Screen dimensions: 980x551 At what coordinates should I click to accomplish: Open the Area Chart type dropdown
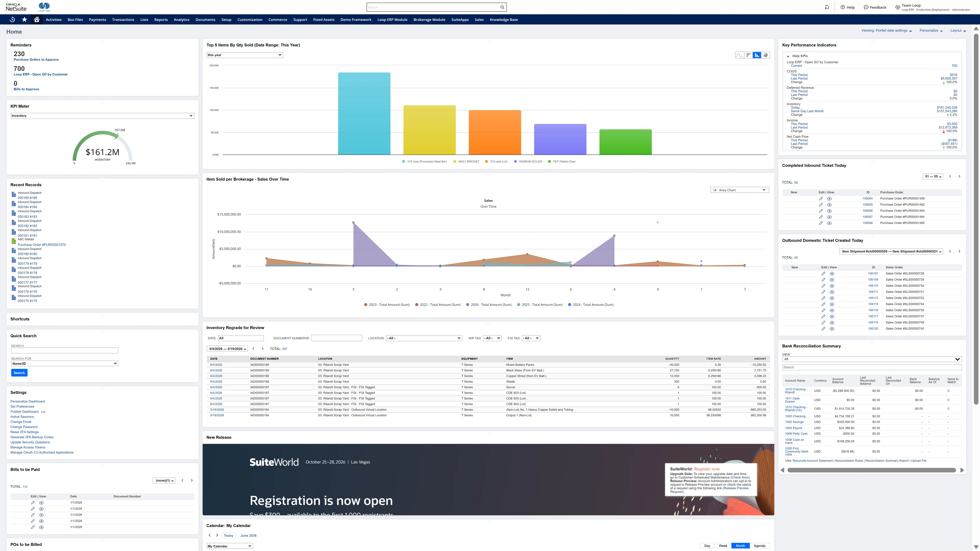pyautogui.click(x=740, y=190)
